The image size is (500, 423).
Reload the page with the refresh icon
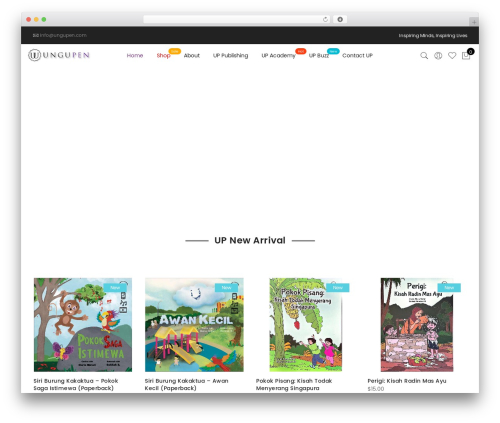coord(325,20)
